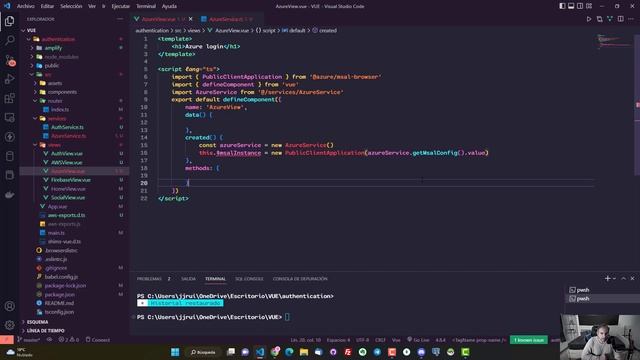
Task: Open the Explorer view in activity bar
Action: click(9, 21)
